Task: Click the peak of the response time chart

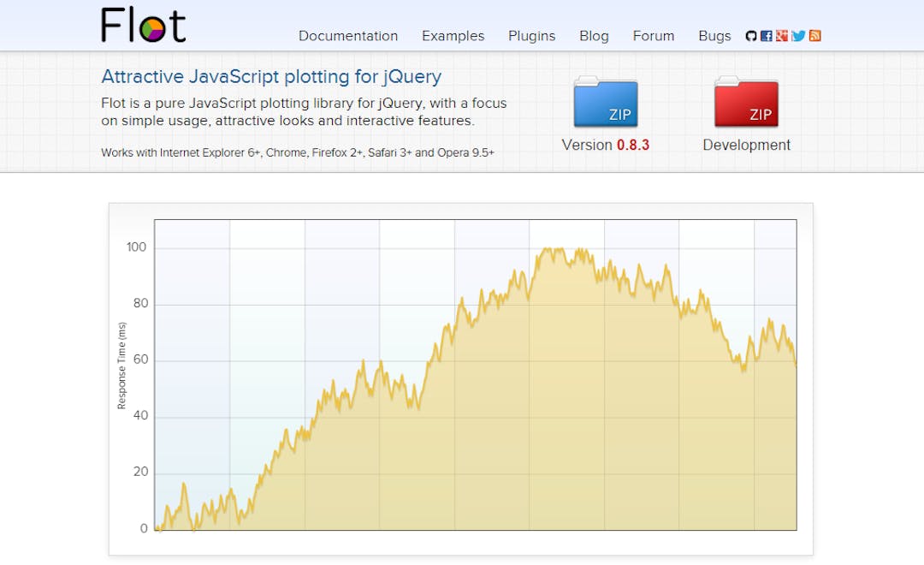Action: [x=552, y=248]
